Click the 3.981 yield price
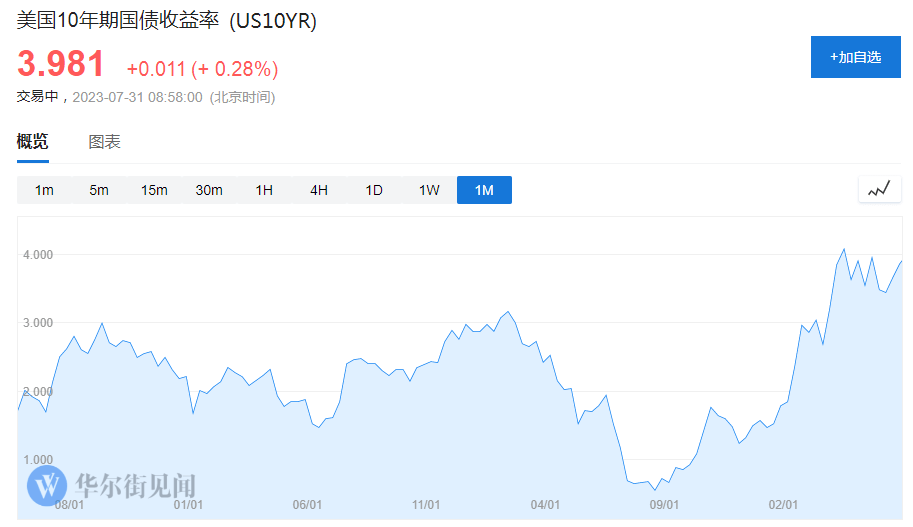The image size is (913, 527). coord(61,65)
